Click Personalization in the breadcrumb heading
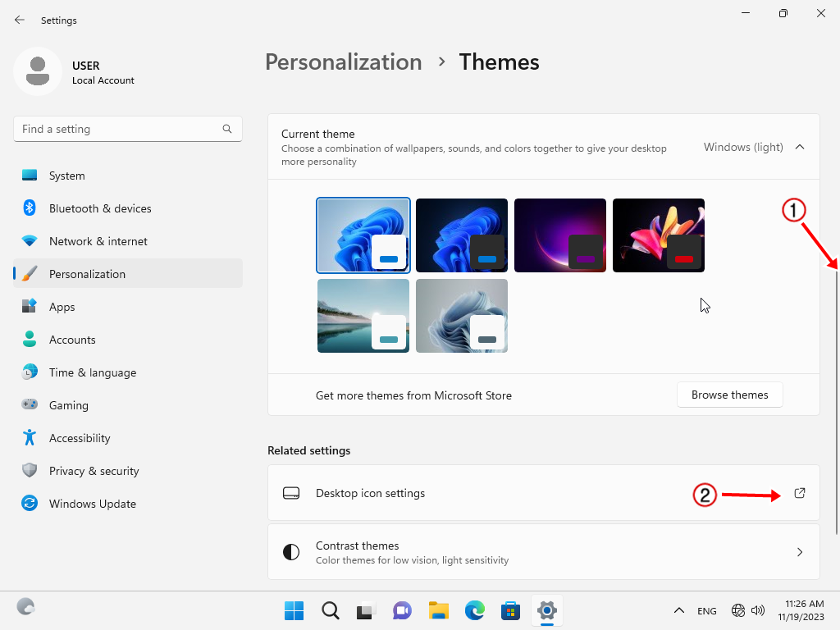The height and width of the screenshot is (630, 840). [344, 62]
